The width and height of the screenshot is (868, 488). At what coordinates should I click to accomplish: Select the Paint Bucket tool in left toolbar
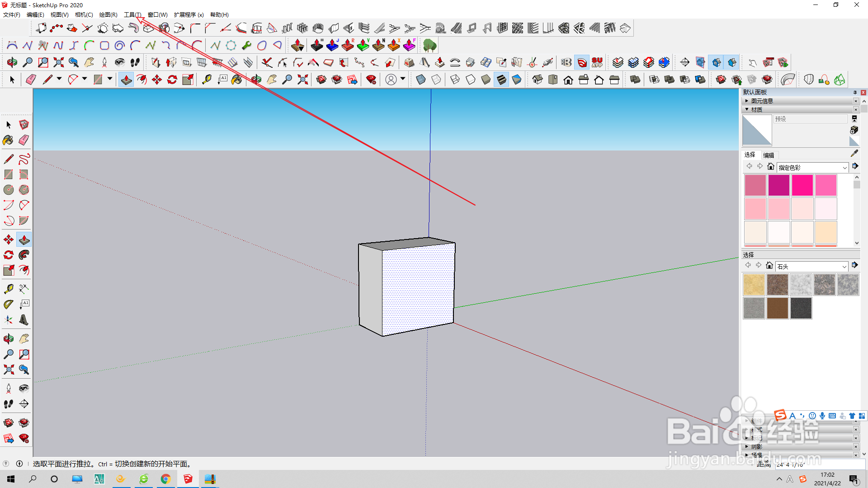[8, 140]
